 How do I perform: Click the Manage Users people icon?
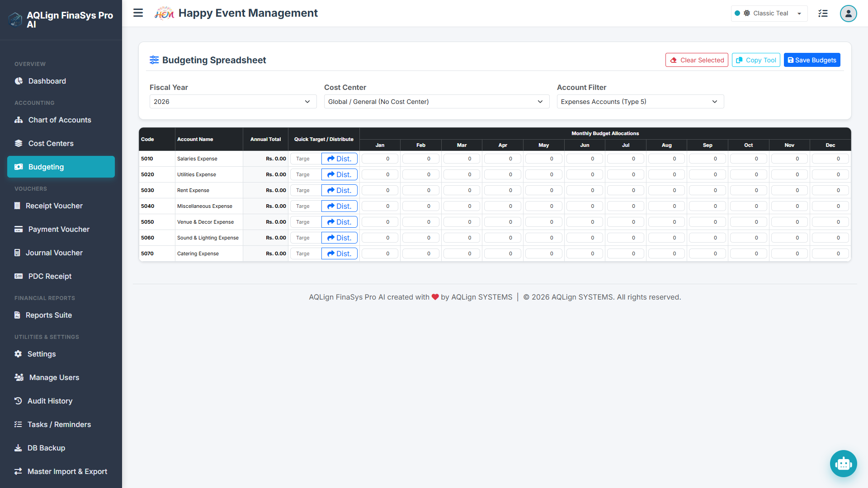tap(19, 377)
